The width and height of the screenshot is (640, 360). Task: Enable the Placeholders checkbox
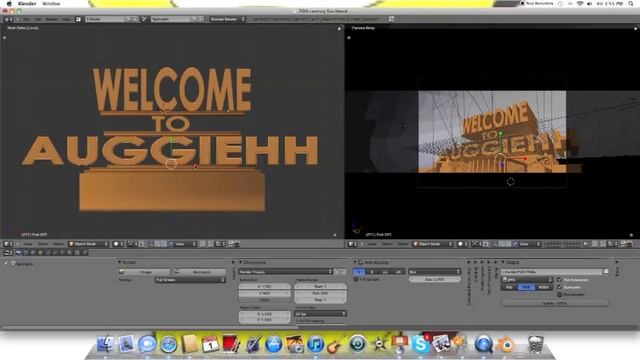(x=560, y=294)
